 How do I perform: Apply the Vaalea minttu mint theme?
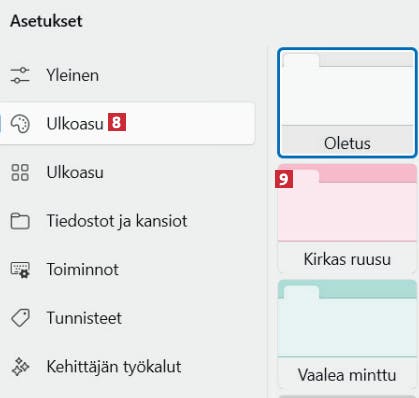click(x=347, y=334)
